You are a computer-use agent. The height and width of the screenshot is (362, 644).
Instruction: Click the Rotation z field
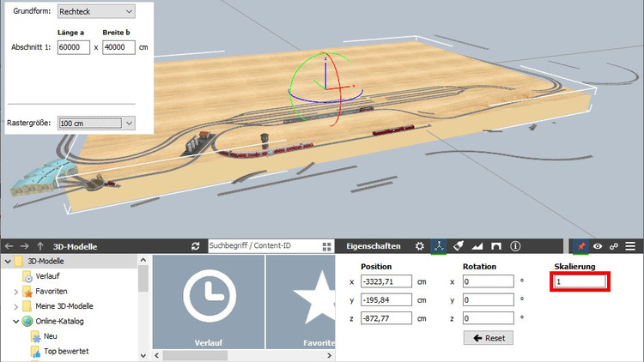pos(488,318)
